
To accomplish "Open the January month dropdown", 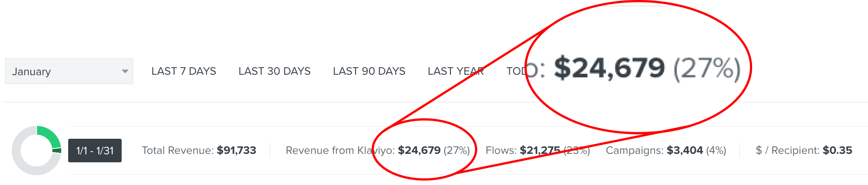I will (x=69, y=71).
